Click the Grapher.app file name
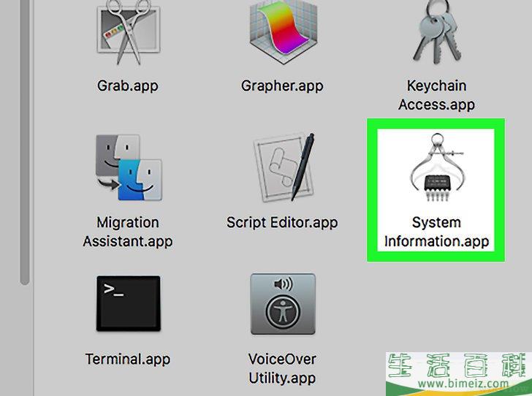 282,86
